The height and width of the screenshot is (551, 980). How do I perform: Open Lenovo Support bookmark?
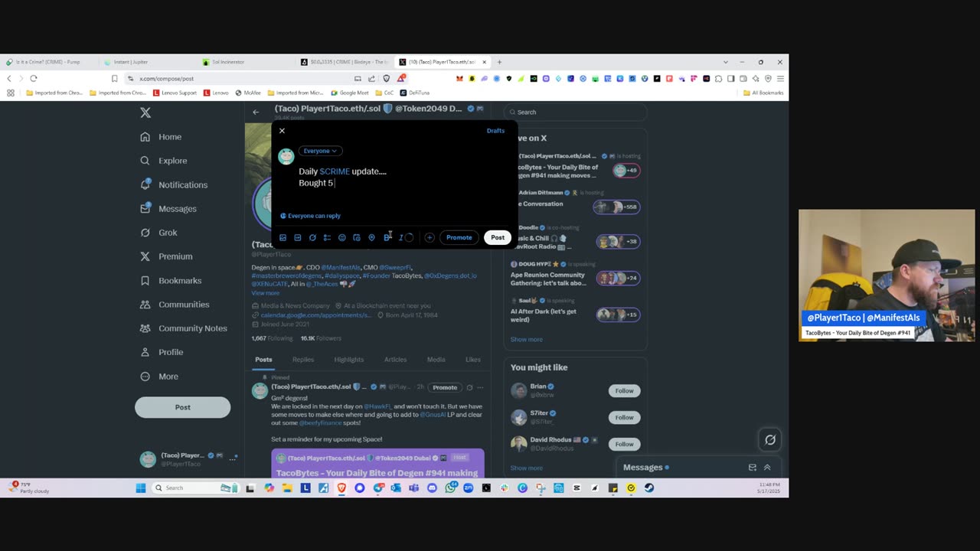[x=175, y=93]
